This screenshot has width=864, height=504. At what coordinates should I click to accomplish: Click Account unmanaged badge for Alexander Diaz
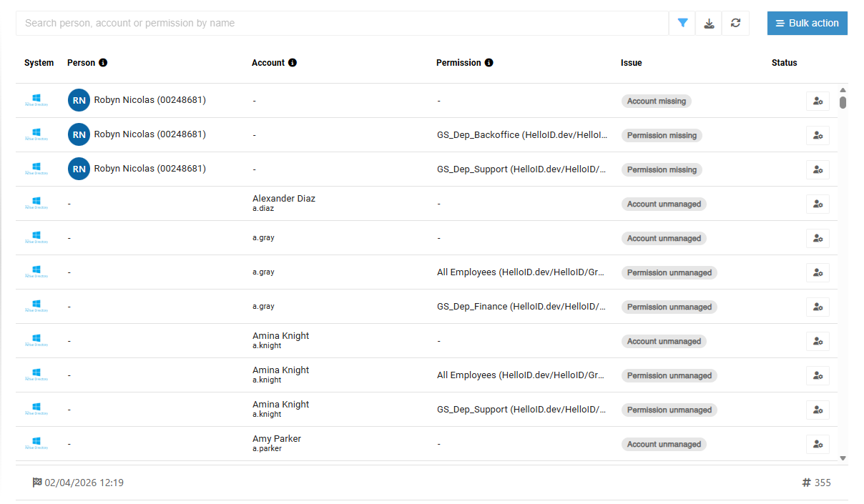tap(664, 204)
